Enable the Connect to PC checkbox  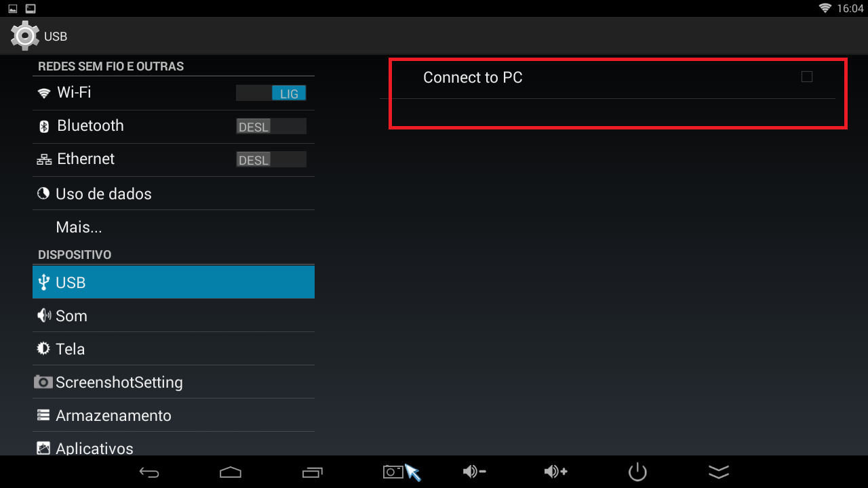click(x=807, y=77)
